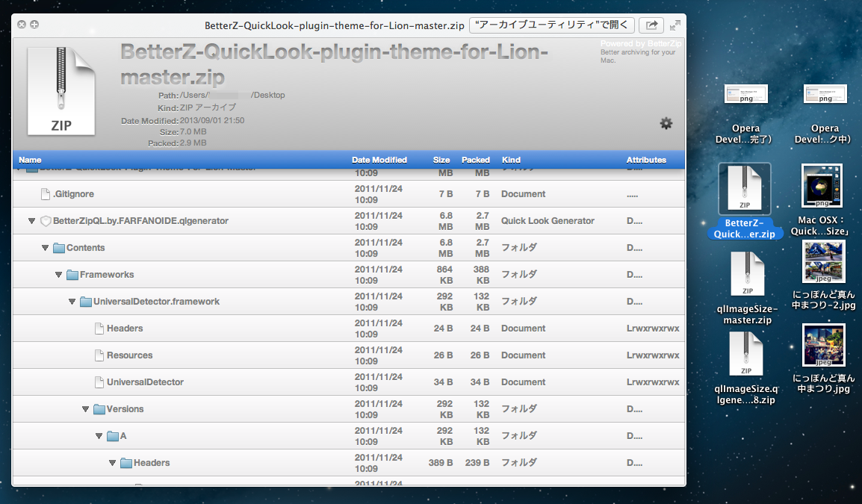
Task: Sort the list by the Name column
Action: (x=30, y=159)
